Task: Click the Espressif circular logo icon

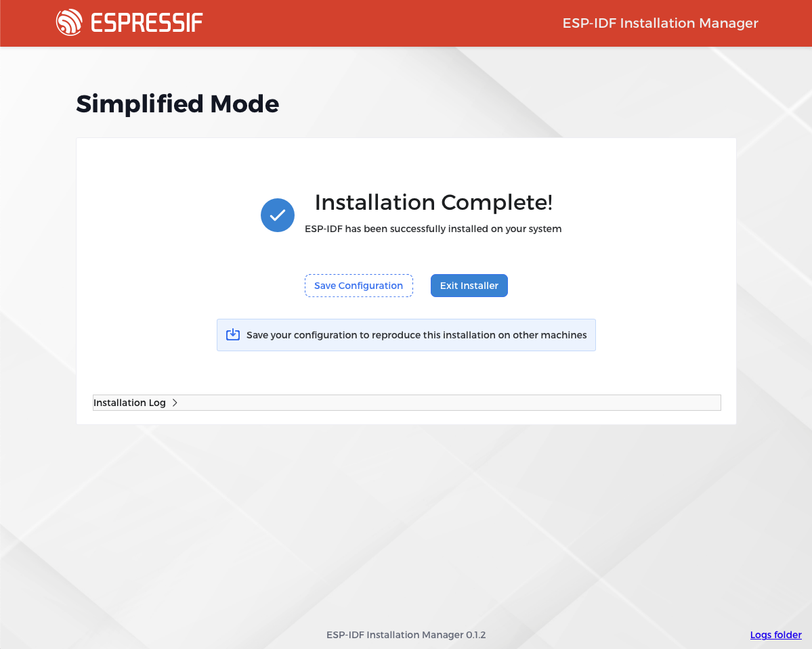Action: (69, 22)
